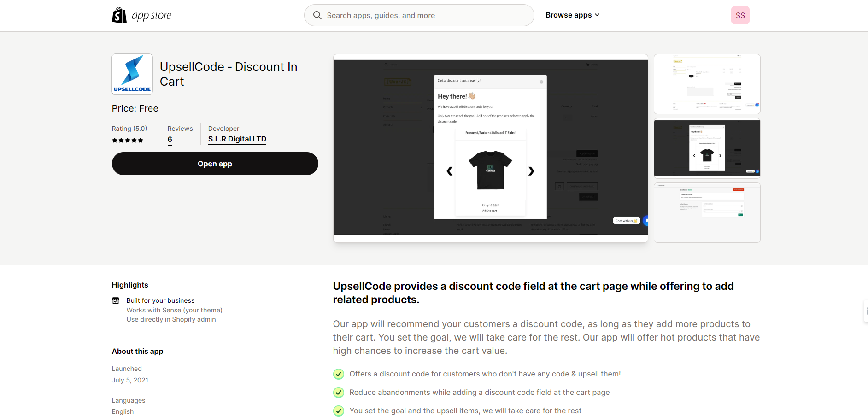Expand the Browse apps dropdown
The image size is (868, 417).
(x=572, y=15)
